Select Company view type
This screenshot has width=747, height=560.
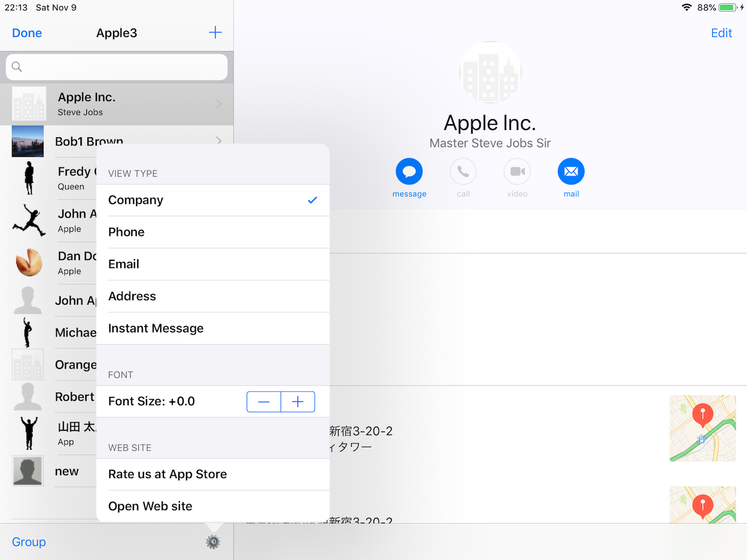point(213,200)
